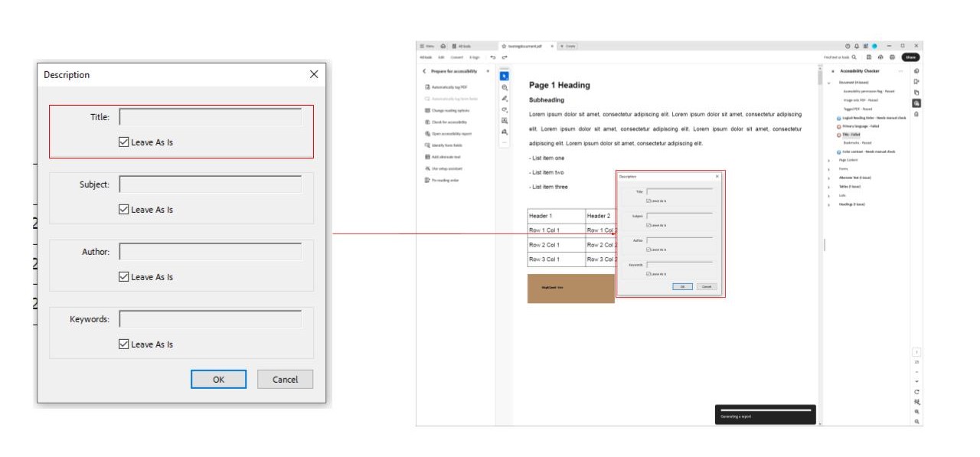The height and width of the screenshot is (457, 980).
Task: Dismiss the dialog with Cancel
Action: 285,379
